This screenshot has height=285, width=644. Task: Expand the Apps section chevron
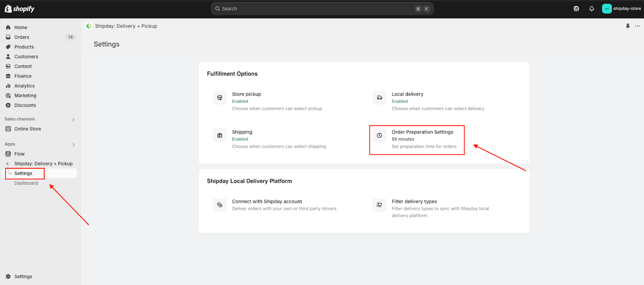tap(73, 145)
